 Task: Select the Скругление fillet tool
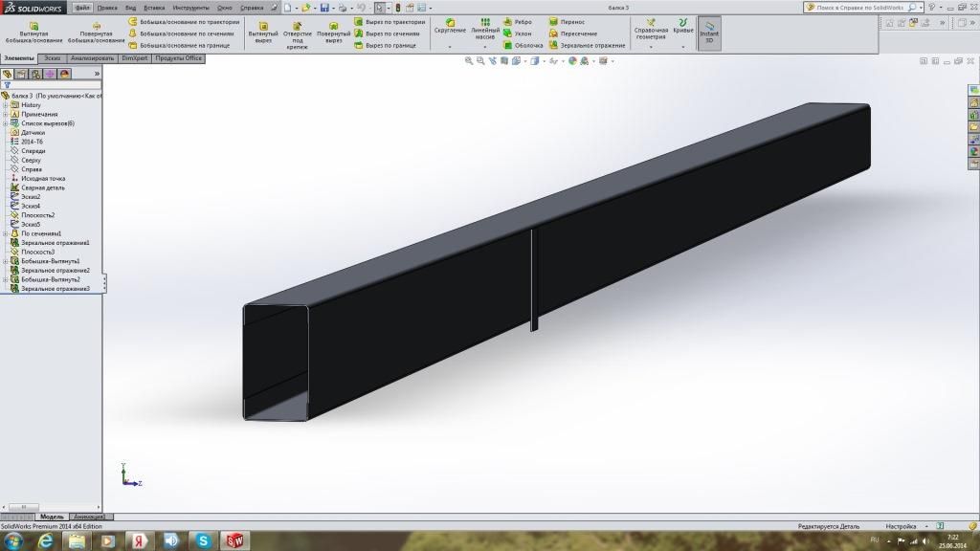450,26
